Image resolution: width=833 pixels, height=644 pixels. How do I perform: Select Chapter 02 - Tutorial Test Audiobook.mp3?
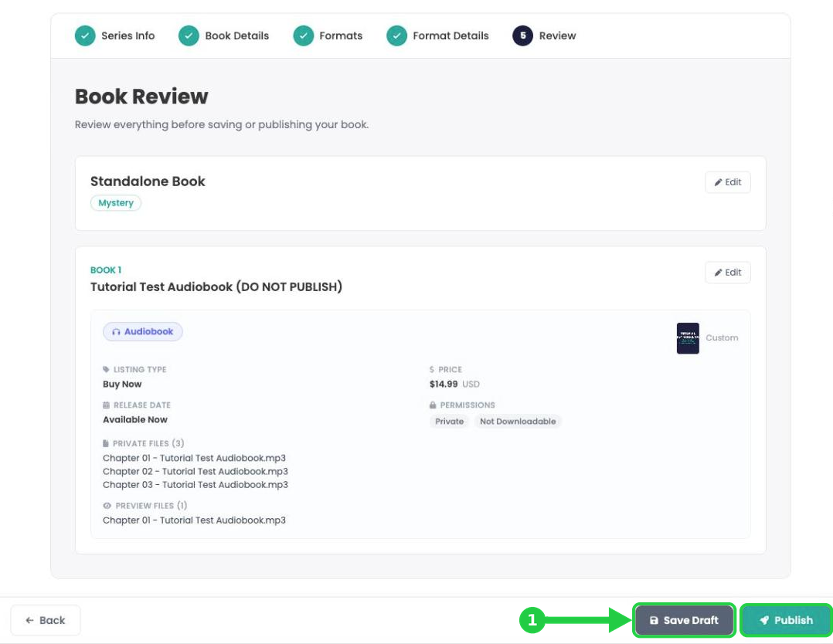(x=195, y=472)
